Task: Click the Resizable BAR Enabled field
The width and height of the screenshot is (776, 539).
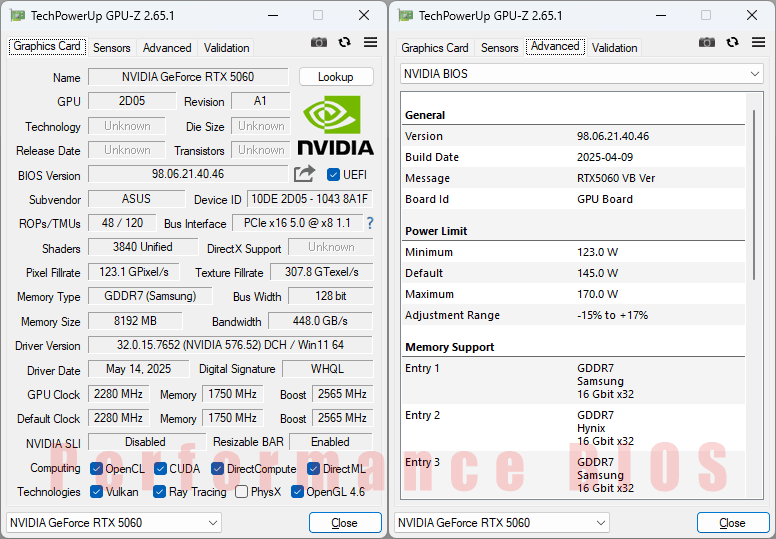Action: [331, 441]
